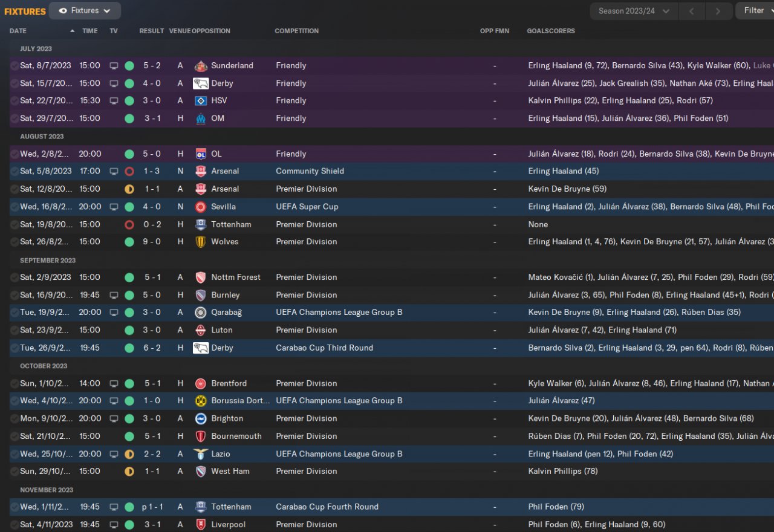Click TV broadcast icon on Sevilla fixture
Screen dimensions: 774x532
pyautogui.click(x=114, y=207)
